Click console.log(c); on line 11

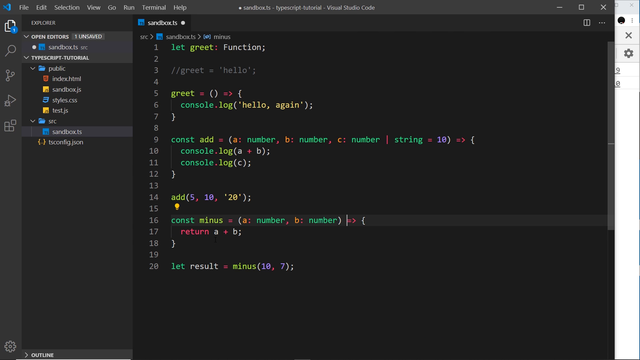point(216,162)
